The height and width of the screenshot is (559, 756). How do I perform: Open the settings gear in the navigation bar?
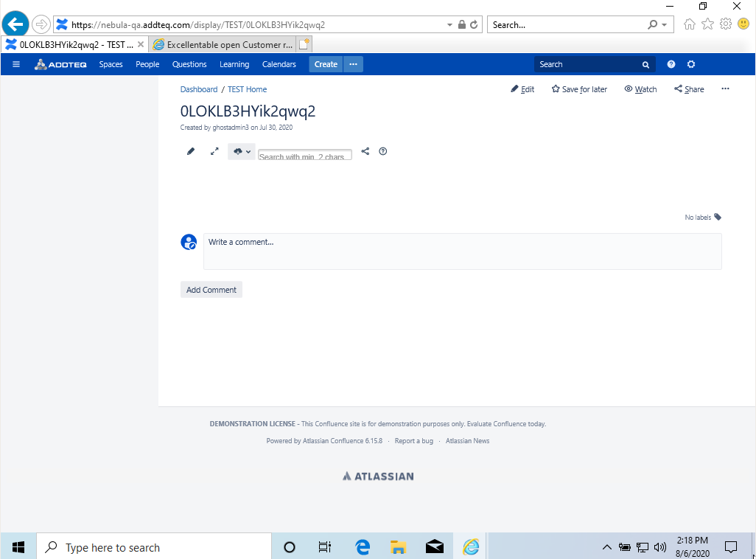[x=690, y=64]
